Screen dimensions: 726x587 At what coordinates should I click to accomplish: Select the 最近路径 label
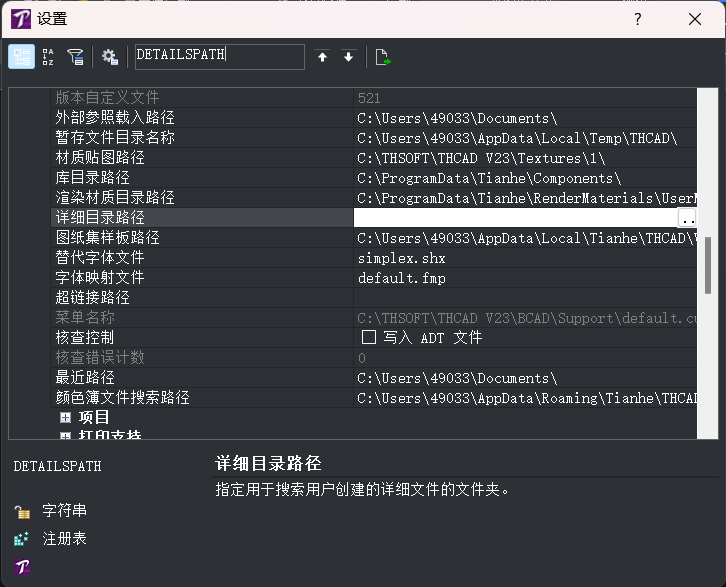click(85, 377)
